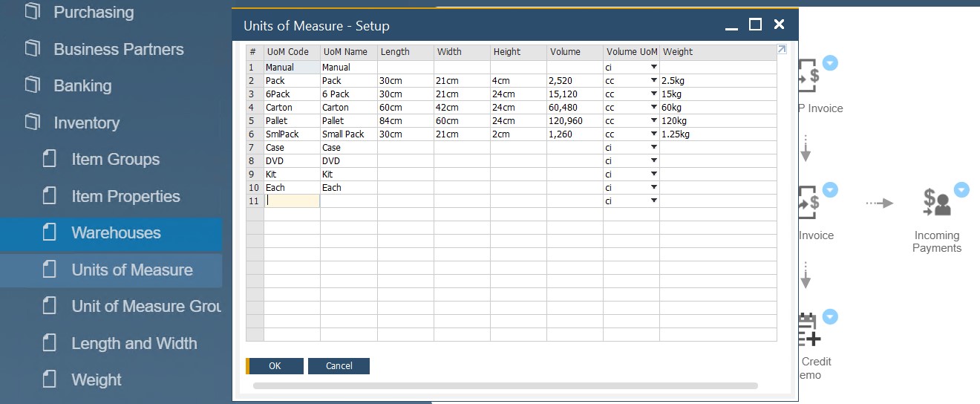Click the Item Groups document icon
This screenshot has width=980, height=404.
click(x=50, y=159)
